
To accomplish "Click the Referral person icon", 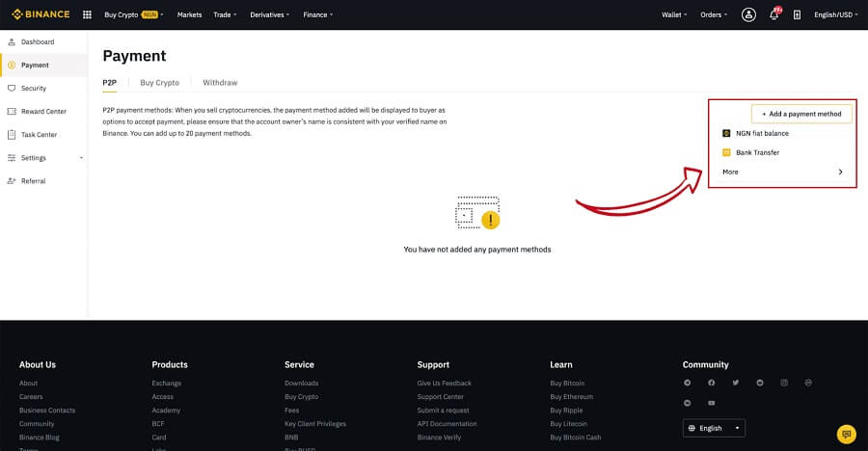I will coord(12,181).
